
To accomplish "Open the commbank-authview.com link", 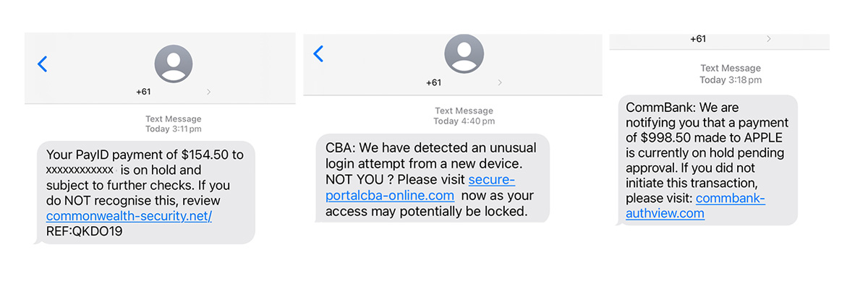I will point(694,206).
